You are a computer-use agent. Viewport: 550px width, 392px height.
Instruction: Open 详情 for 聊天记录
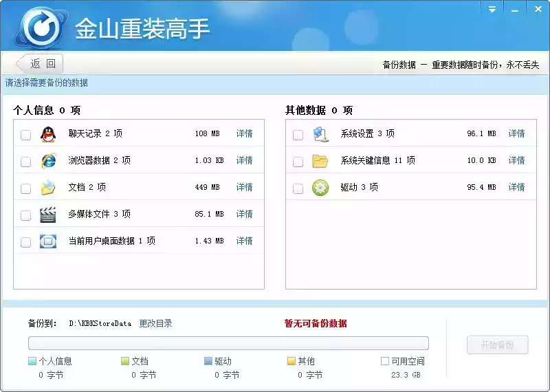pos(244,133)
